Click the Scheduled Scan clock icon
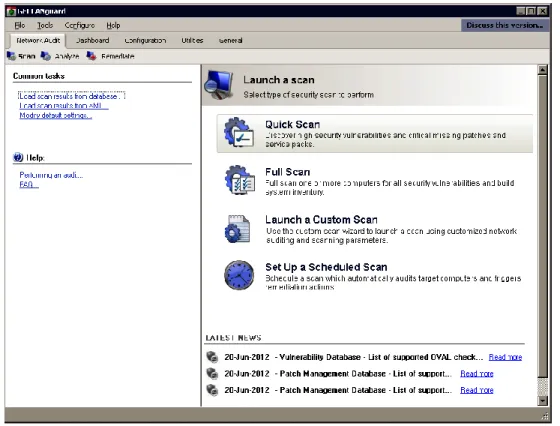560x426 pixels. [239, 275]
